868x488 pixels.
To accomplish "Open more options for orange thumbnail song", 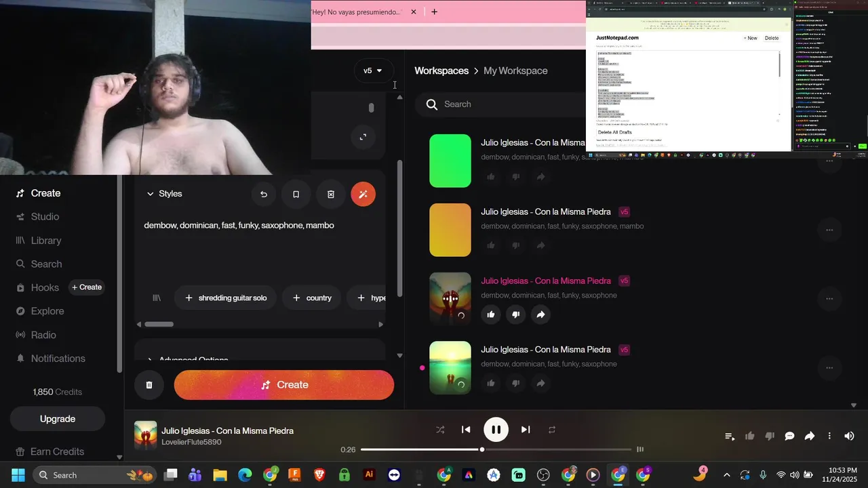I will [829, 230].
